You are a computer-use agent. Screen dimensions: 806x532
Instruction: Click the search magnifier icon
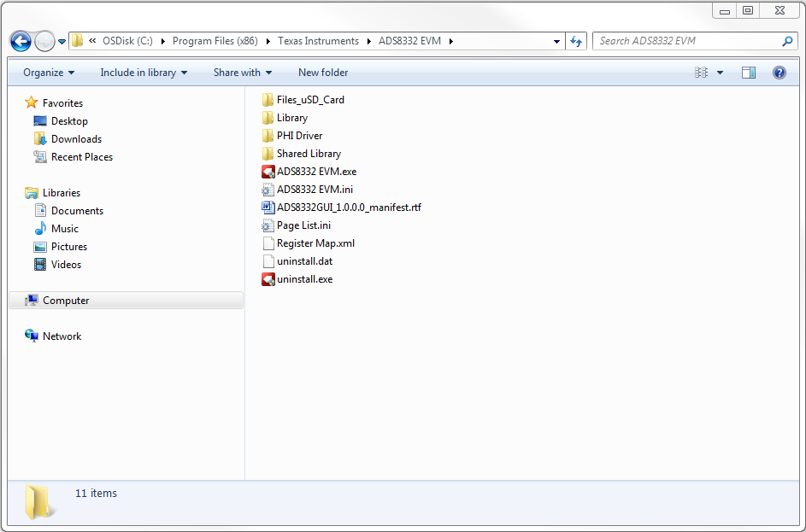pyautogui.click(x=787, y=41)
